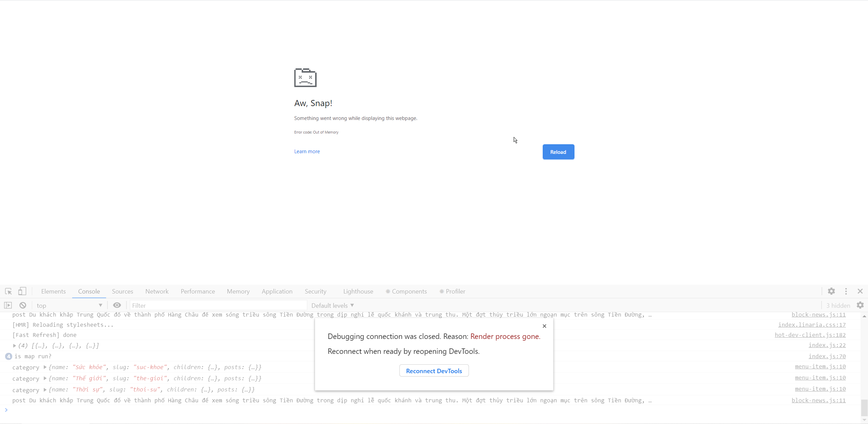Expand the Thời sự category object
868x424 pixels.
pos(45,389)
